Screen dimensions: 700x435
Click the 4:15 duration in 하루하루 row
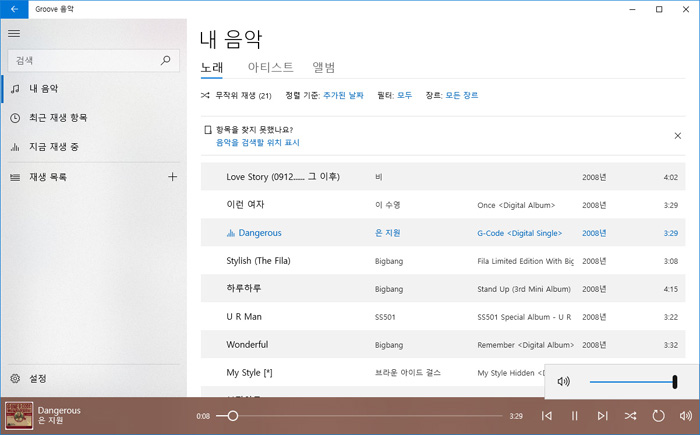click(671, 289)
